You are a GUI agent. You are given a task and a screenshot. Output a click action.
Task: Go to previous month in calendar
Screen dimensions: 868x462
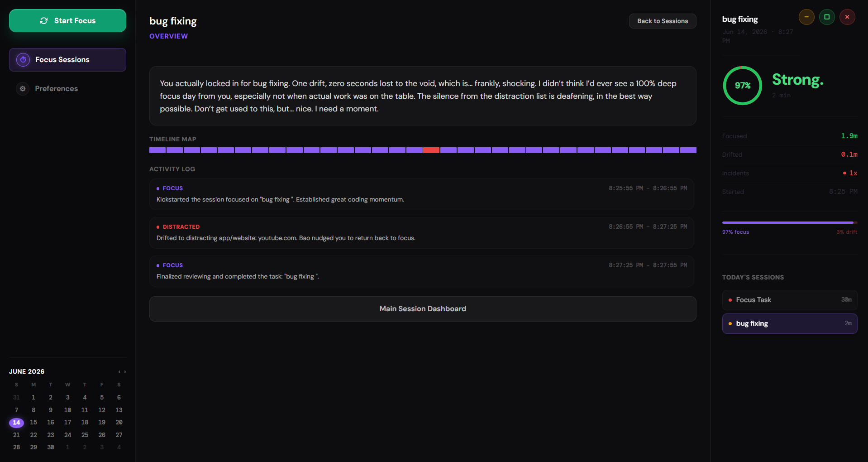click(119, 372)
